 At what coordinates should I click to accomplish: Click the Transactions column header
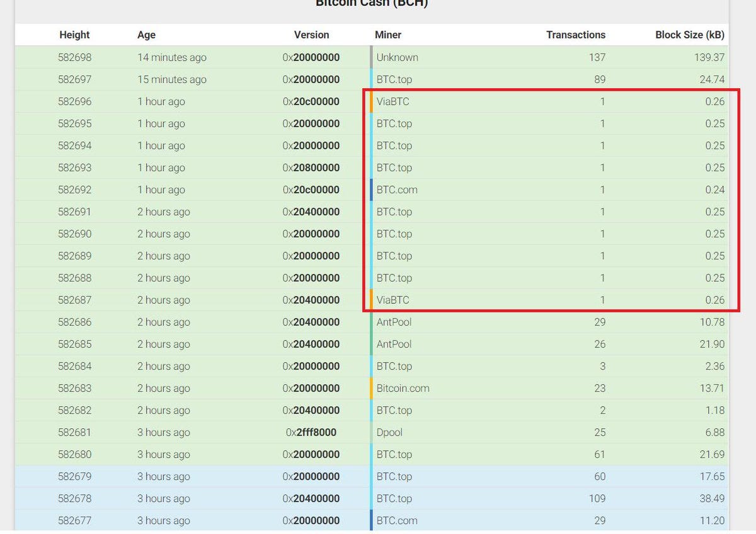[x=576, y=35]
